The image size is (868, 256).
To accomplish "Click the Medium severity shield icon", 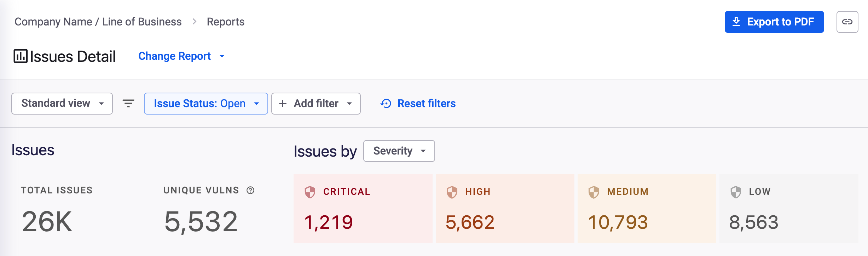I will (x=594, y=192).
